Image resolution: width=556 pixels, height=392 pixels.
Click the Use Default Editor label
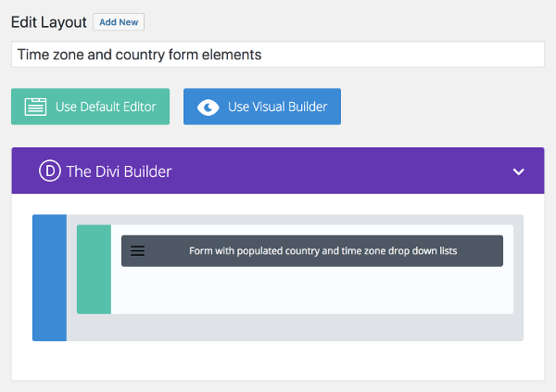106,107
